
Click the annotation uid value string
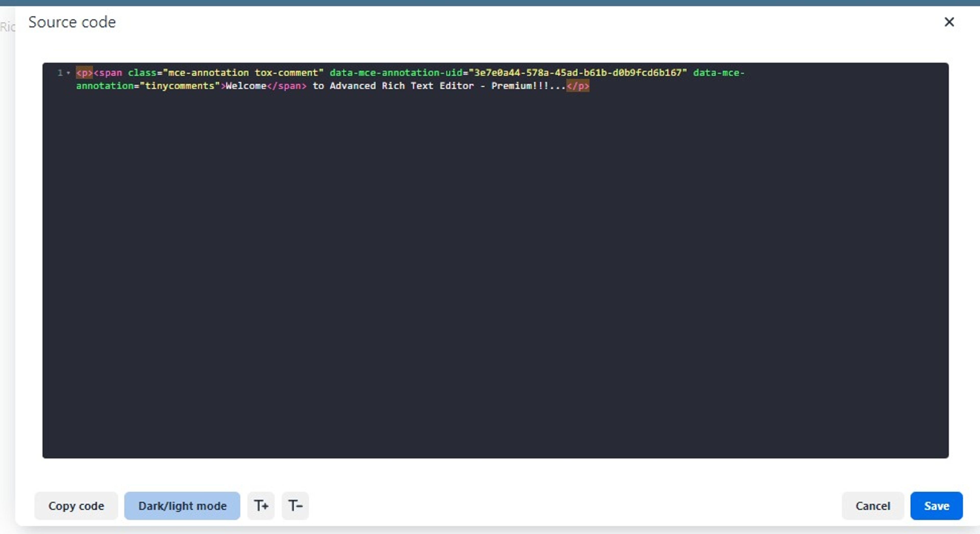coord(578,73)
